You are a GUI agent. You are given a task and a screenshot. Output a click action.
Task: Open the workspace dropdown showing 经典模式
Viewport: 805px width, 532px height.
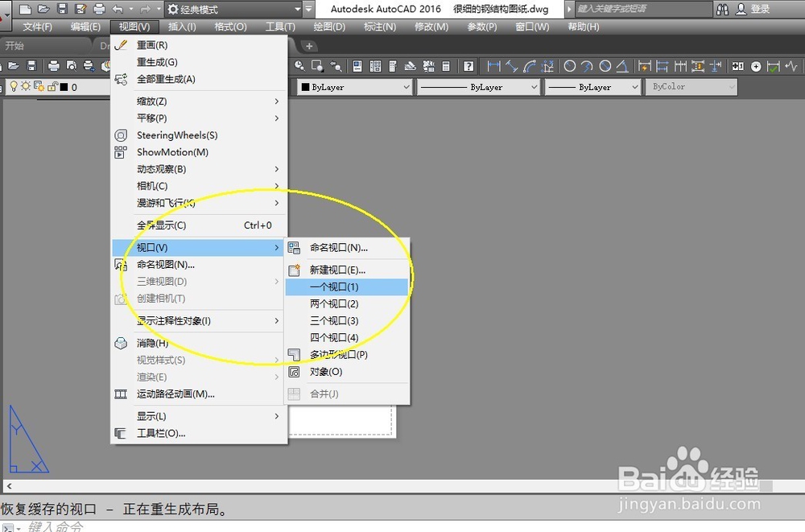(234, 9)
